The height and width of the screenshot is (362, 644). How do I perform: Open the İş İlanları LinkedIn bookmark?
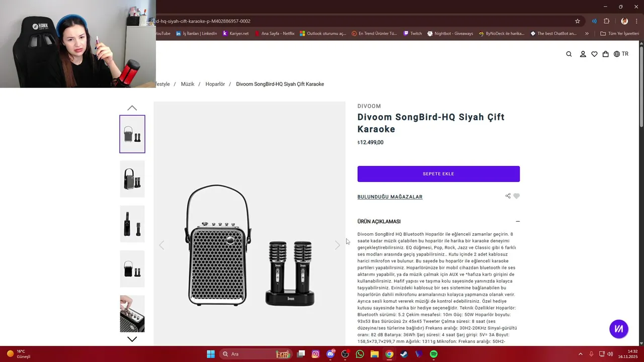196,34
